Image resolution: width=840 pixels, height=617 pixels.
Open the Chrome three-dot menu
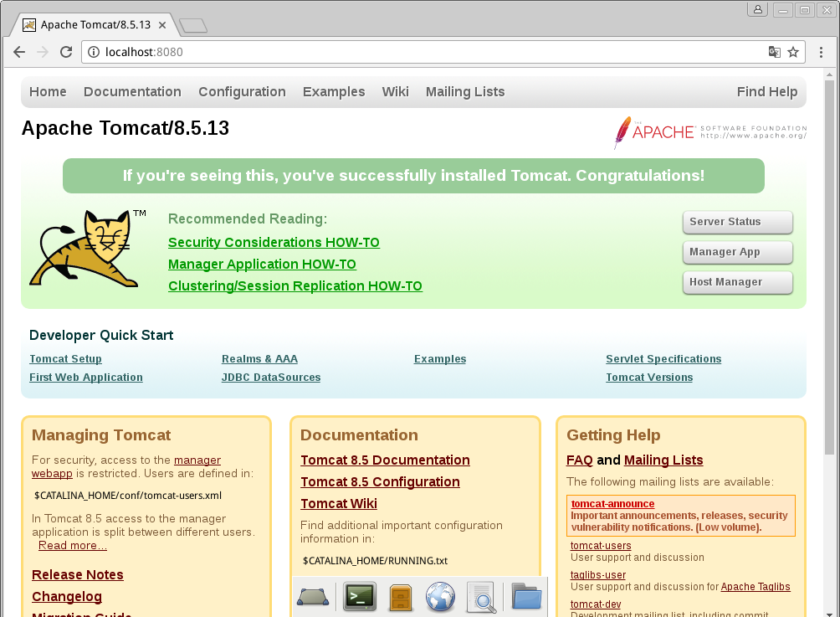click(821, 52)
